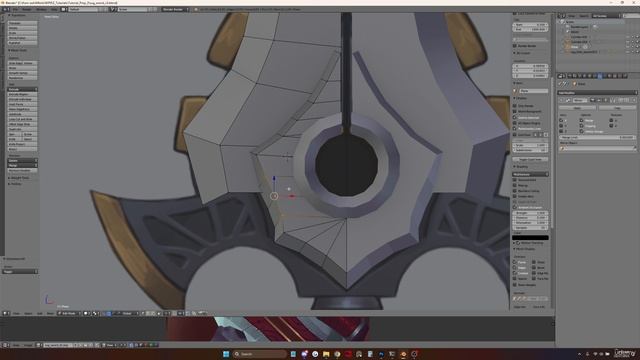The height and width of the screenshot is (360, 640).
Task: Hide the Plane object via its eye icon
Action: (628, 47)
